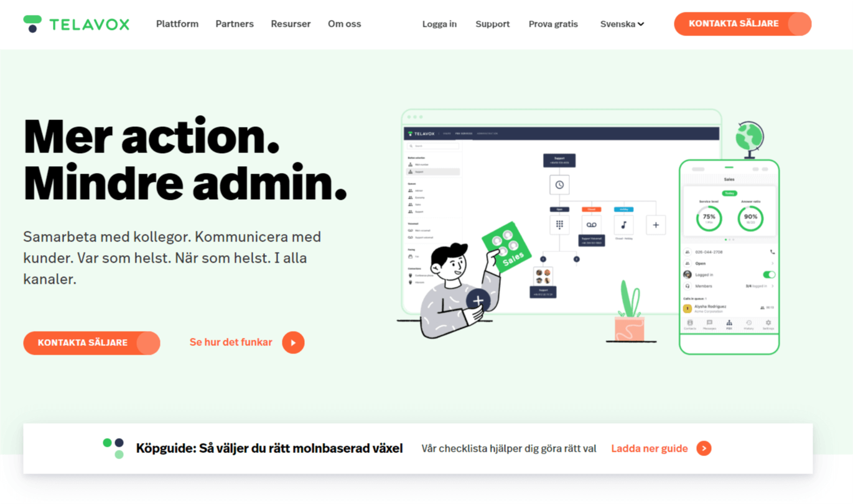Click the keypad node under the Open label
The height and width of the screenshot is (504, 853).
[559, 225]
